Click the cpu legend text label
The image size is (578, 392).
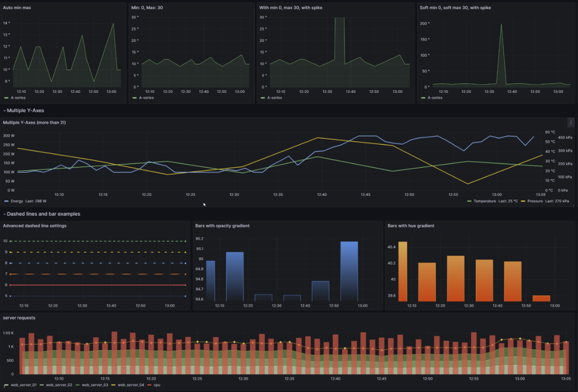click(x=157, y=384)
